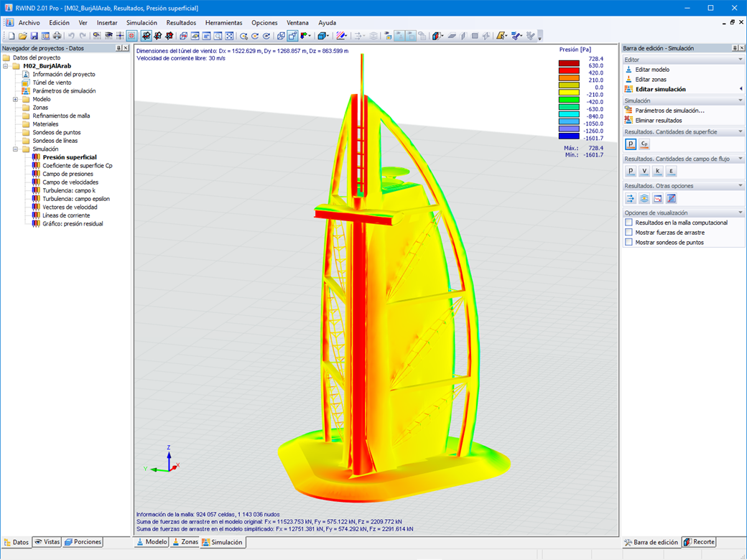Image resolution: width=747 pixels, height=560 pixels.
Task: Switch to the Vistas tab at bottom left
Action: (47, 542)
